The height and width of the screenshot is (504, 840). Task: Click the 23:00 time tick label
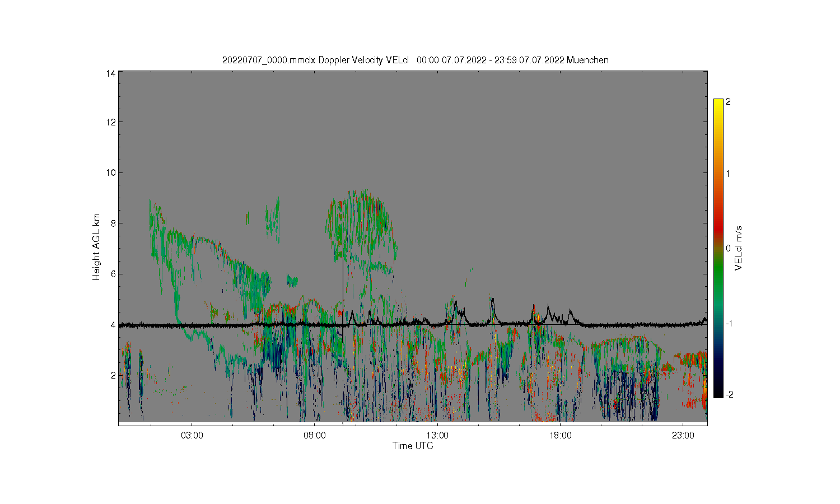coord(683,436)
